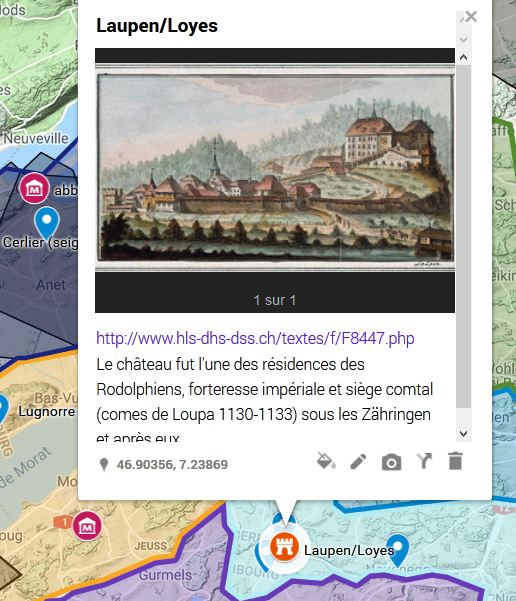Open the style paint bucket icon

(x=326, y=461)
